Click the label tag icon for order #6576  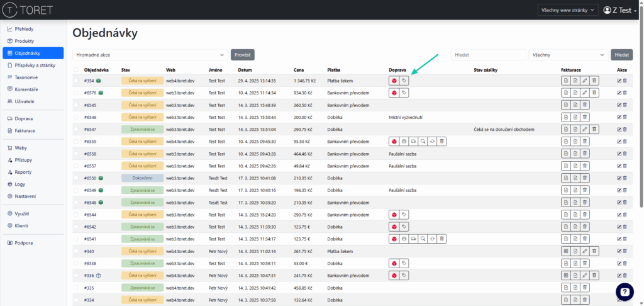click(404, 93)
